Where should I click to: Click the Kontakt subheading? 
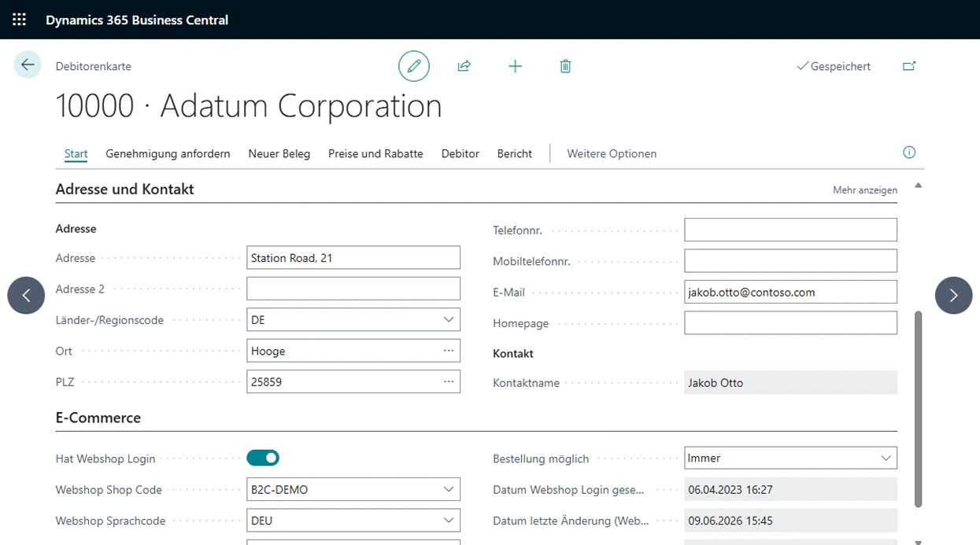click(513, 354)
